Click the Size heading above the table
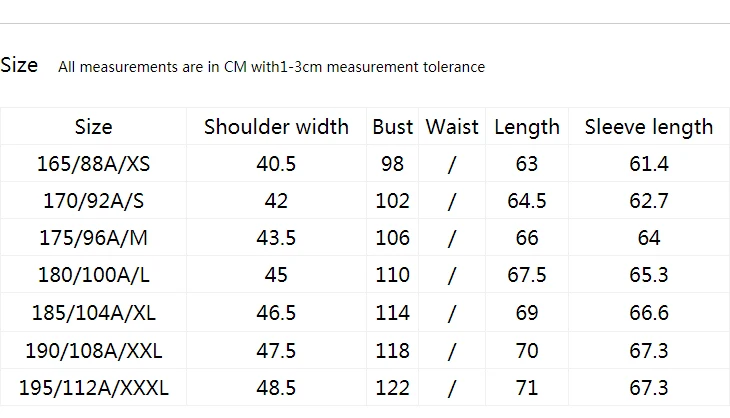 19,65
